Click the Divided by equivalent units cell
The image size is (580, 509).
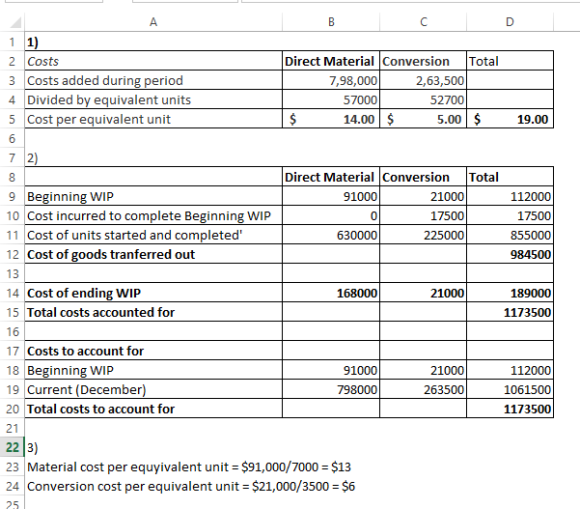click(154, 100)
